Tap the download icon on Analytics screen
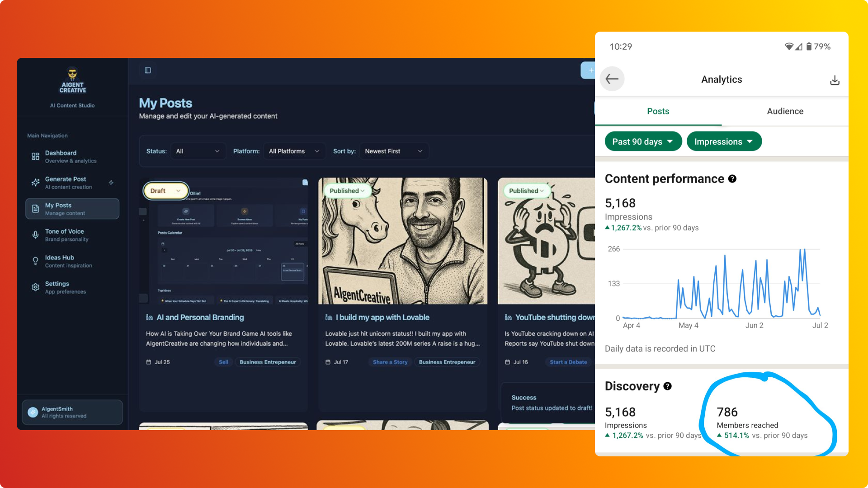 coord(835,80)
